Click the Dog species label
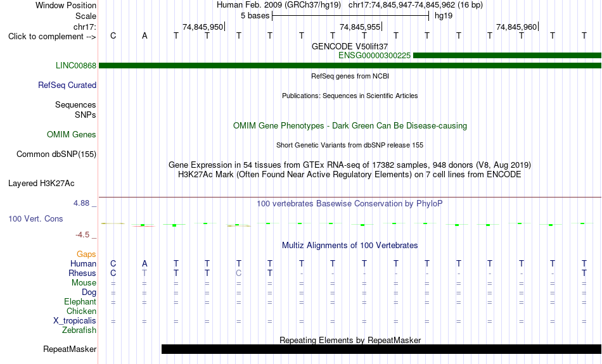602x364 pixels. 89,292
